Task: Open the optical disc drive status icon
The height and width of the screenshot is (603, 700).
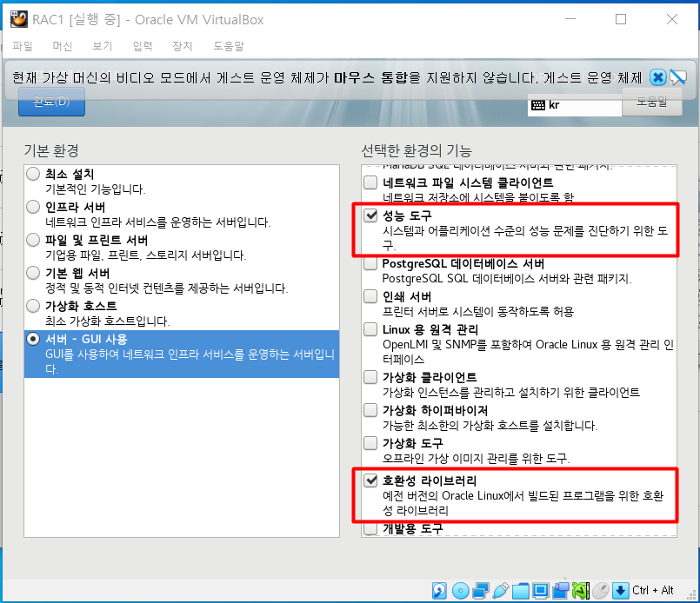Action: (460, 591)
